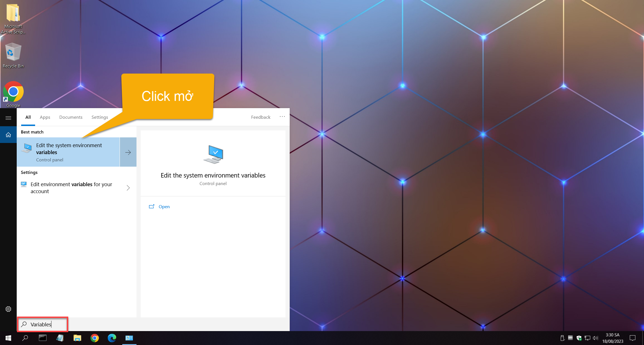The width and height of the screenshot is (644, 345).
Task: Switch to the Documents search tab
Action: (71, 117)
